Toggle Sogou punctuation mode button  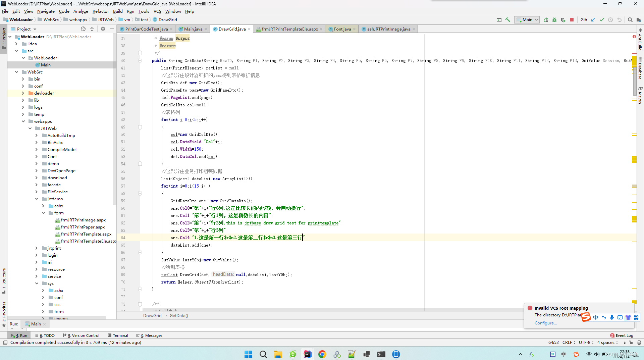pos(604,317)
